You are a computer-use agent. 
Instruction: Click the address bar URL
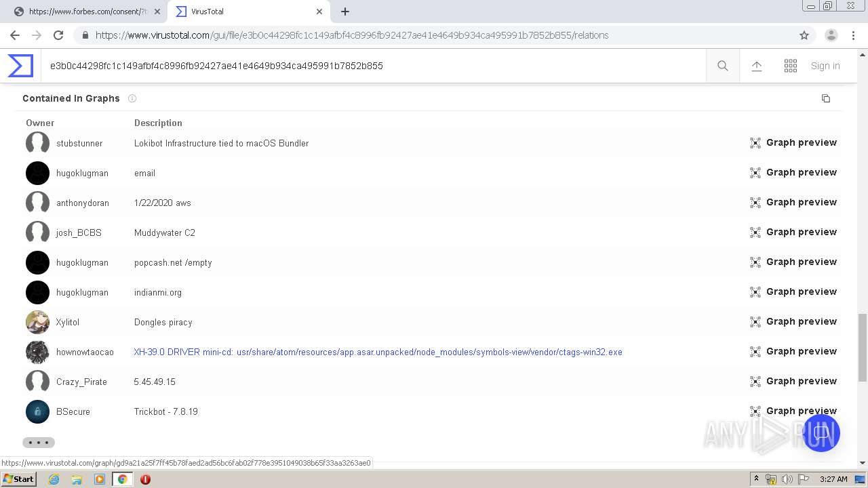point(352,35)
